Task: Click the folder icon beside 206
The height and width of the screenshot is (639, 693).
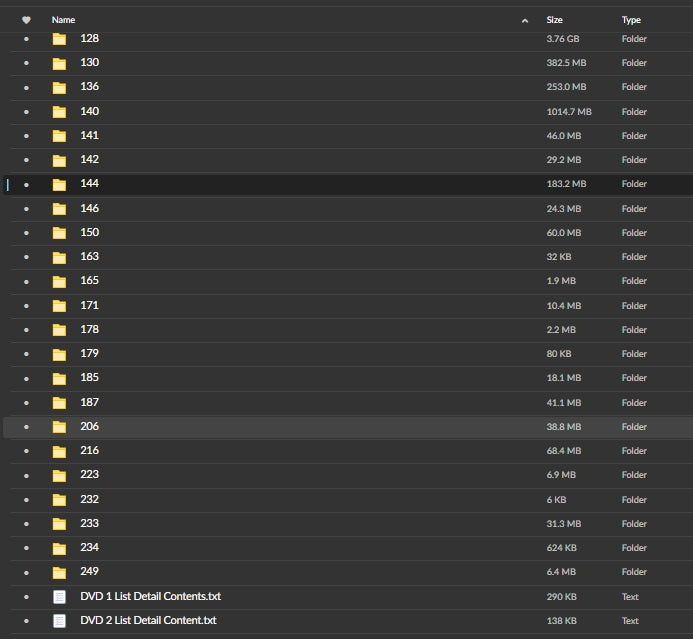Action: (59, 427)
